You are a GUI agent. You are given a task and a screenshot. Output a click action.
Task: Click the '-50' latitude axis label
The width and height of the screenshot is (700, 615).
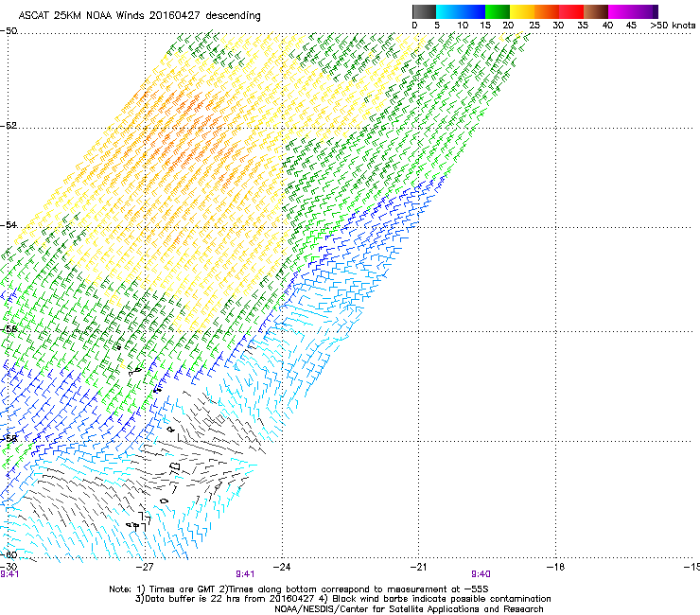point(9,31)
